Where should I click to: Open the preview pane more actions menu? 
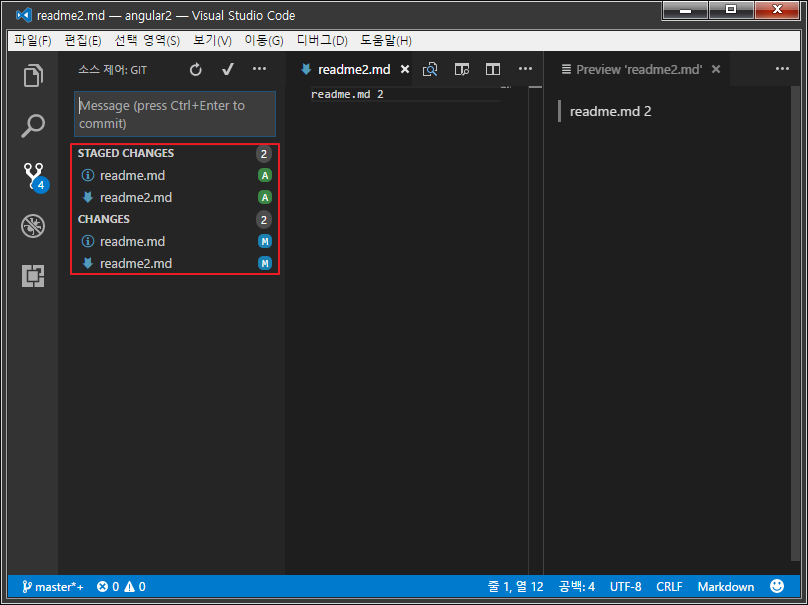point(782,70)
